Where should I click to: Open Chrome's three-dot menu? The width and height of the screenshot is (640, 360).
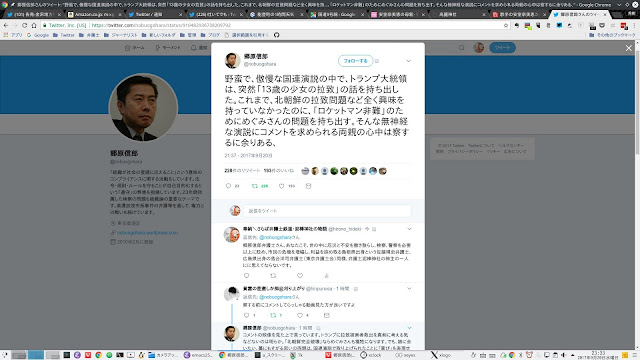[633, 25]
